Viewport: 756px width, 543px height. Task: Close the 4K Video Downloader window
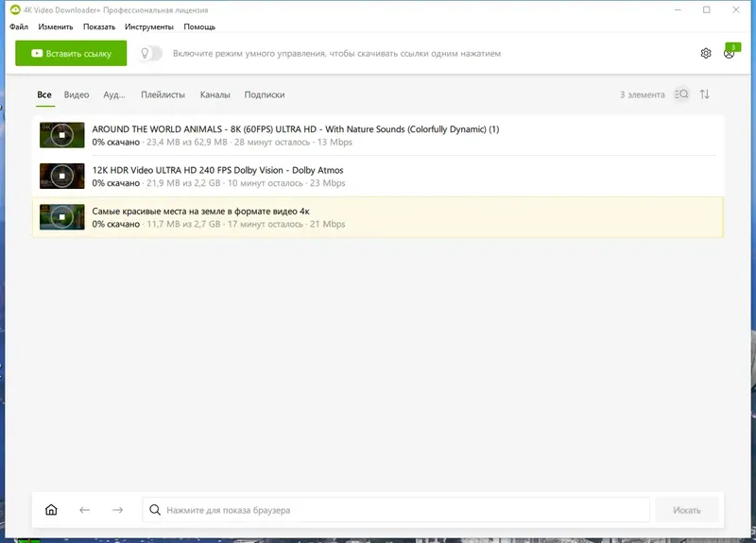[736, 9]
